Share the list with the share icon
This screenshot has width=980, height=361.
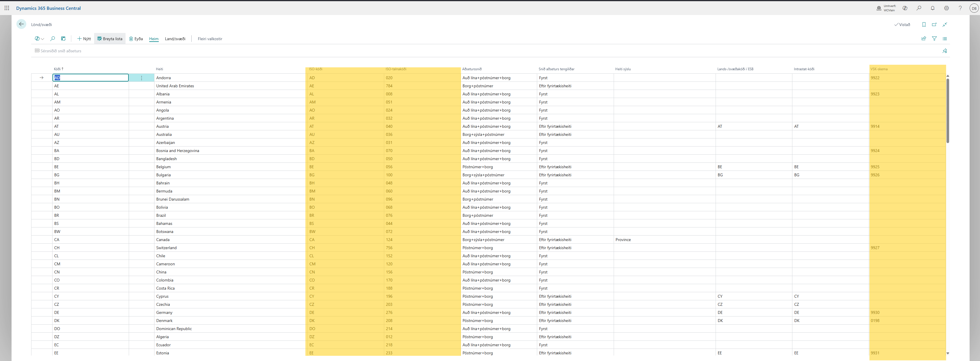(923, 38)
